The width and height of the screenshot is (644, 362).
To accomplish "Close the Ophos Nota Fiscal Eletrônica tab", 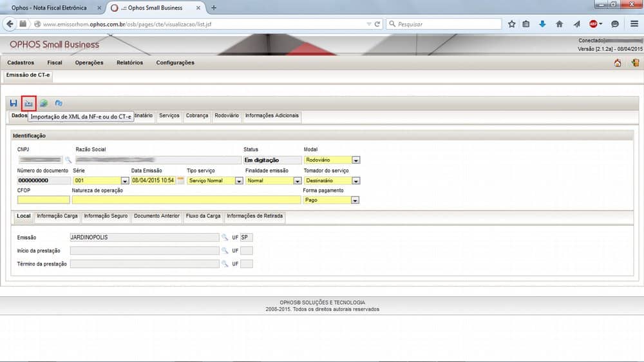I will click(99, 8).
